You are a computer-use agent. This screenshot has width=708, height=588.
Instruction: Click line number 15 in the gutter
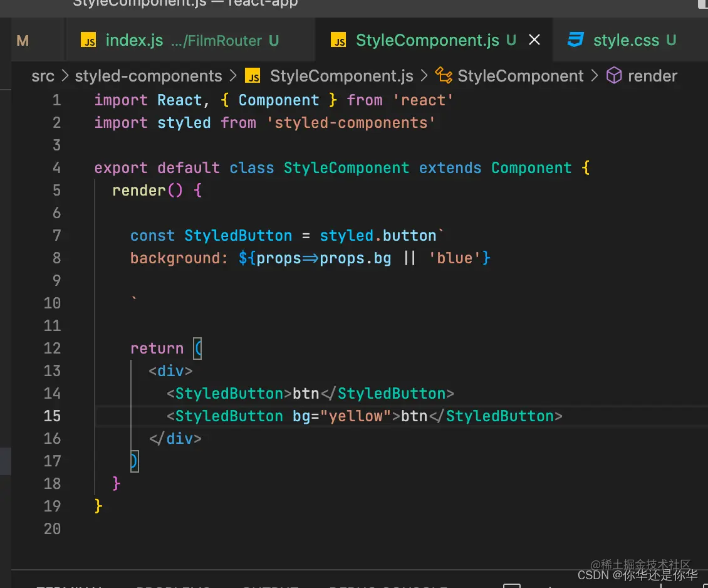[x=53, y=416]
